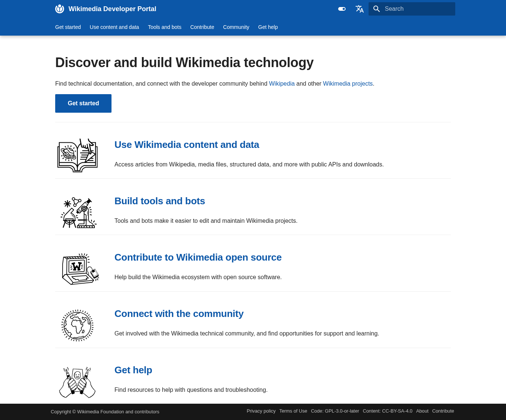Click 'Get involved with the Wikimedia technical community' text
This screenshot has width=506, height=420.
click(x=247, y=334)
